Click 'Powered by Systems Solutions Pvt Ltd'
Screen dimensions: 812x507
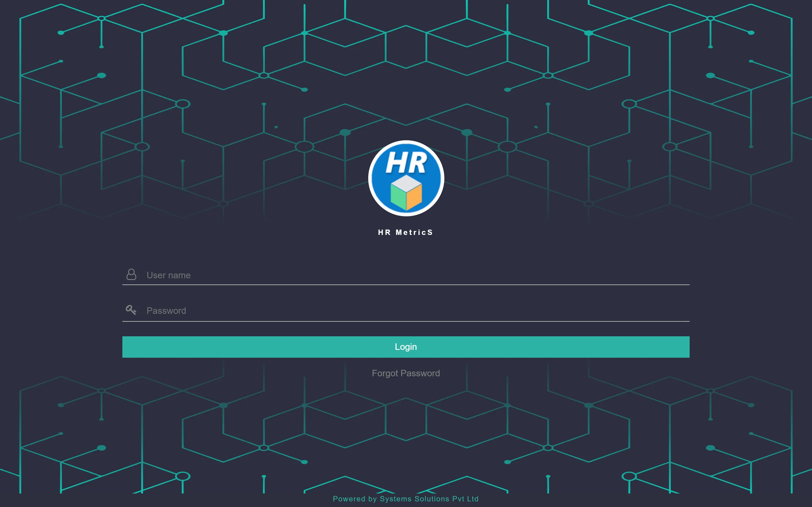pos(406,498)
